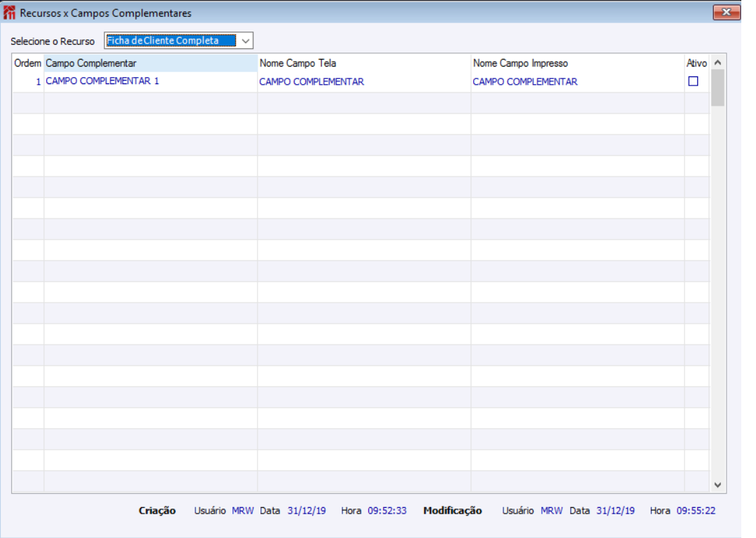The image size is (756, 538).
Task: Click the Selecione o Recurso label
Action: tap(52, 41)
